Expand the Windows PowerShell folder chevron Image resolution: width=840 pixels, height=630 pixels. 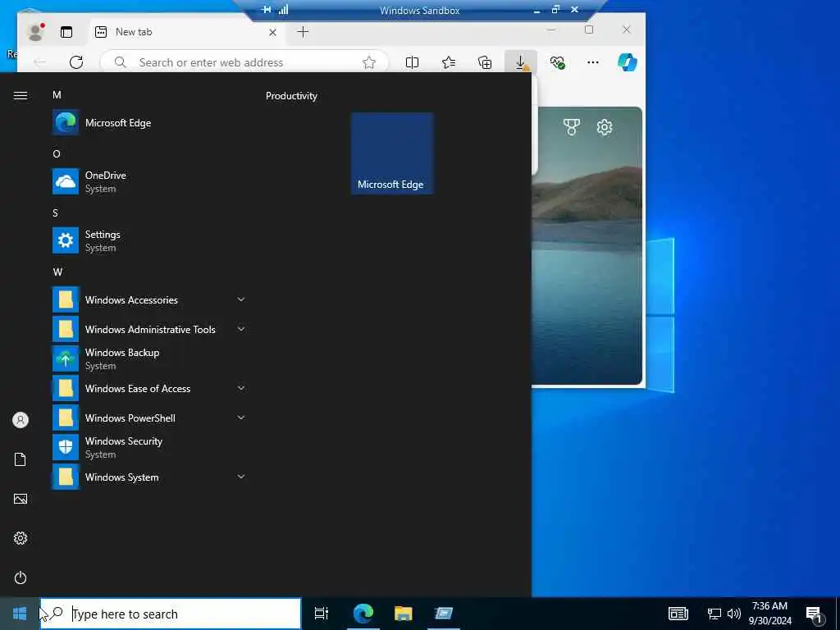241,418
